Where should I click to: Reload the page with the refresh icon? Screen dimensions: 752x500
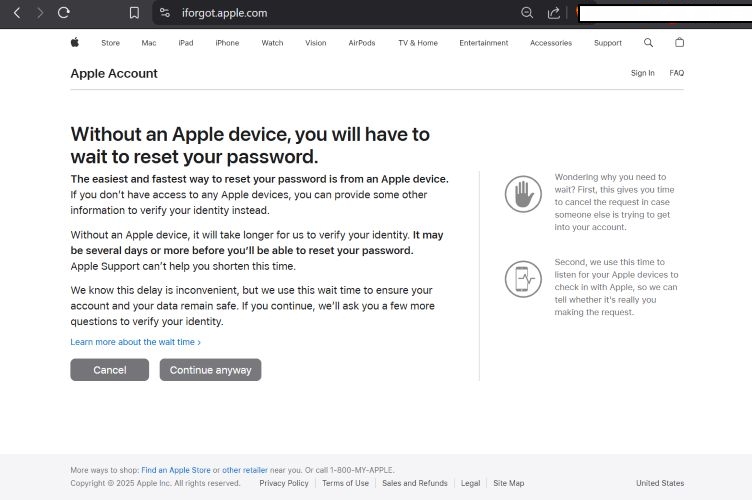64,13
